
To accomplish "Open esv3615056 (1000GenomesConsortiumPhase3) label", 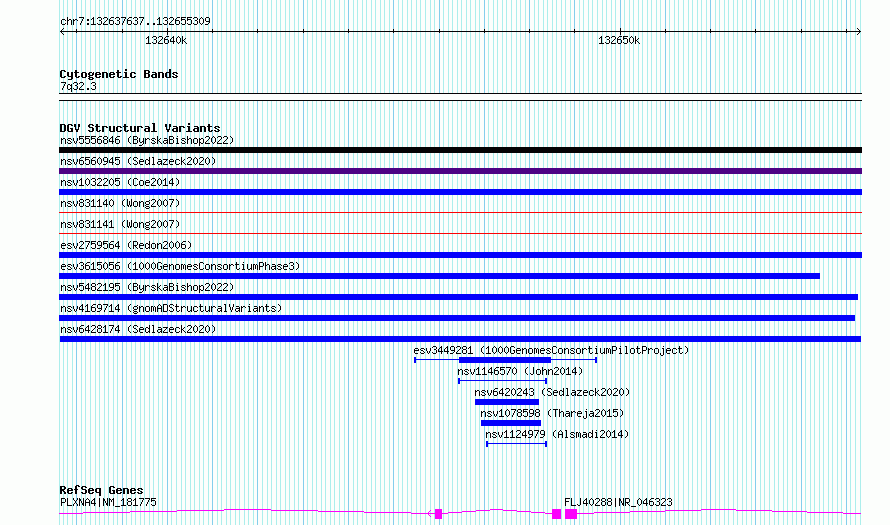I will [180, 266].
